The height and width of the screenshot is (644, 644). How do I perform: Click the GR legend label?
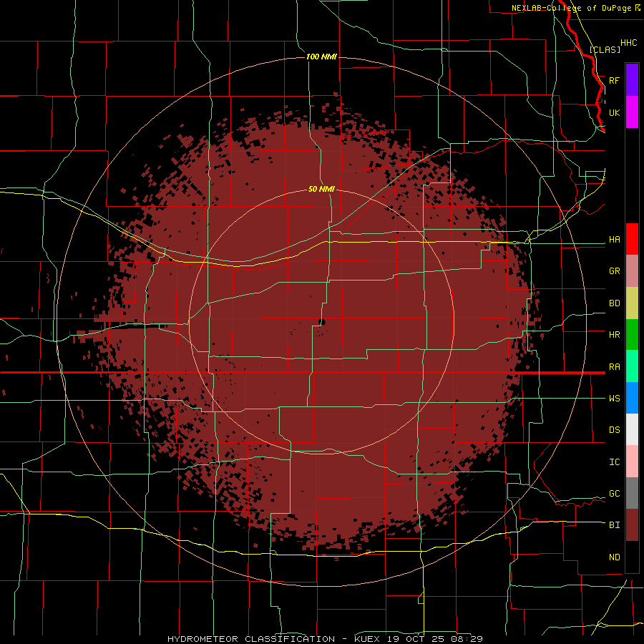tap(614, 271)
